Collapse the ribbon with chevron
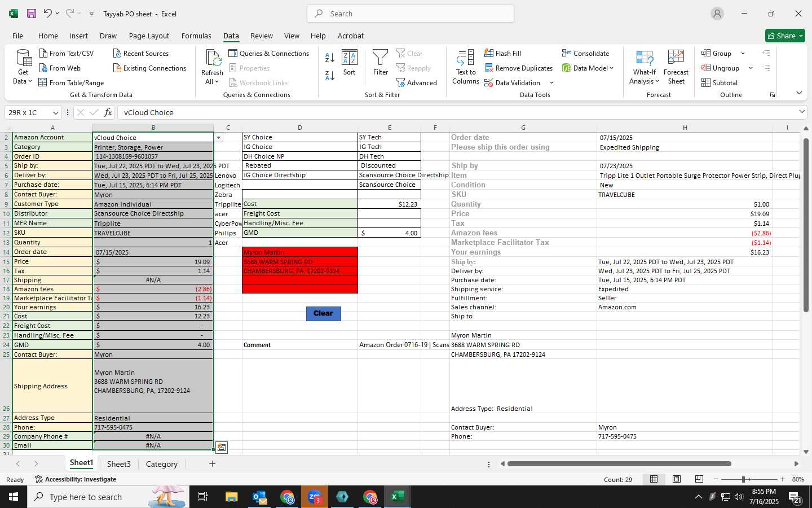Screen dimensions: 812x508 click(x=799, y=93)
